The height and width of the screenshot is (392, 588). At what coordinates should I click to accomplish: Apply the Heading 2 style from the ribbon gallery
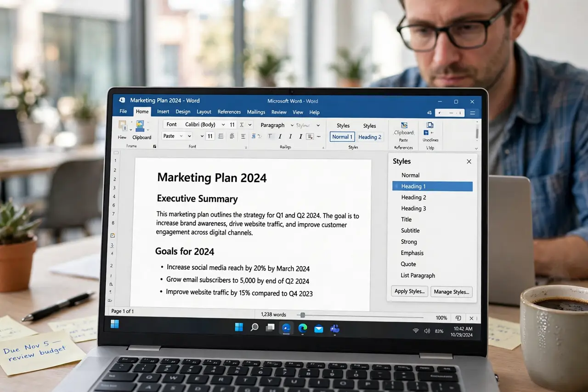point(370,137)
